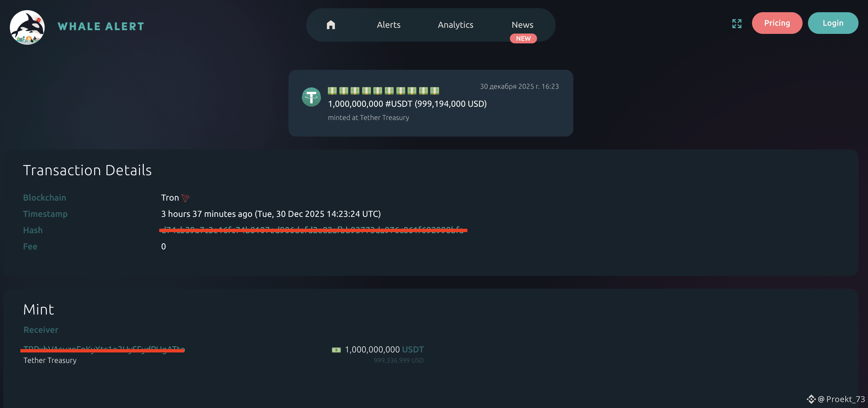Image resolution: width=868 pixels, height=408 pixels.
Task: Click the banknote icon beside 1,000,000,000 USDT
Action: click(x=336, y=350)
